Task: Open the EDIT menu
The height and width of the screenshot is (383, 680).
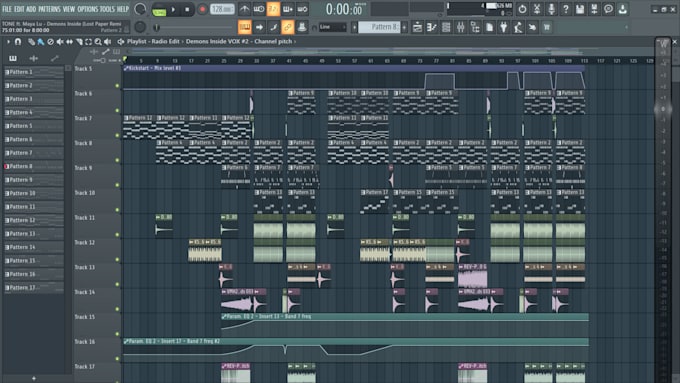Action: 19,9
